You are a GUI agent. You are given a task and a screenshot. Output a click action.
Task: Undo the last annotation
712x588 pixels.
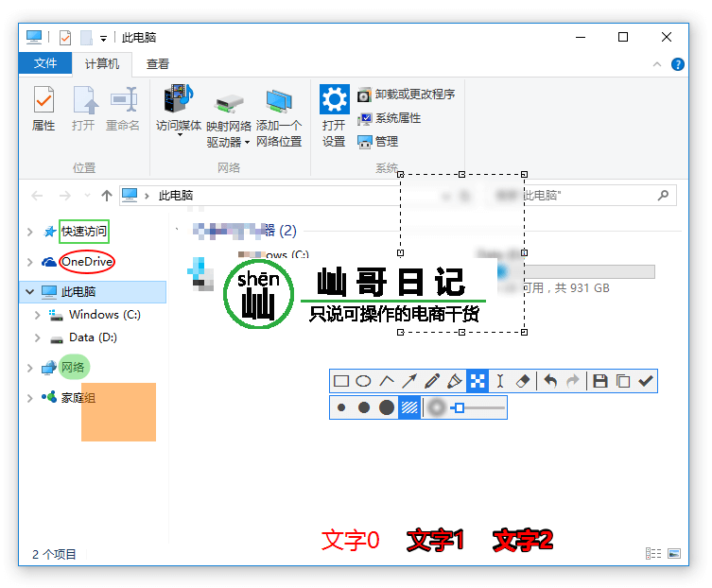pyautogui.click(x=550, y=381)
